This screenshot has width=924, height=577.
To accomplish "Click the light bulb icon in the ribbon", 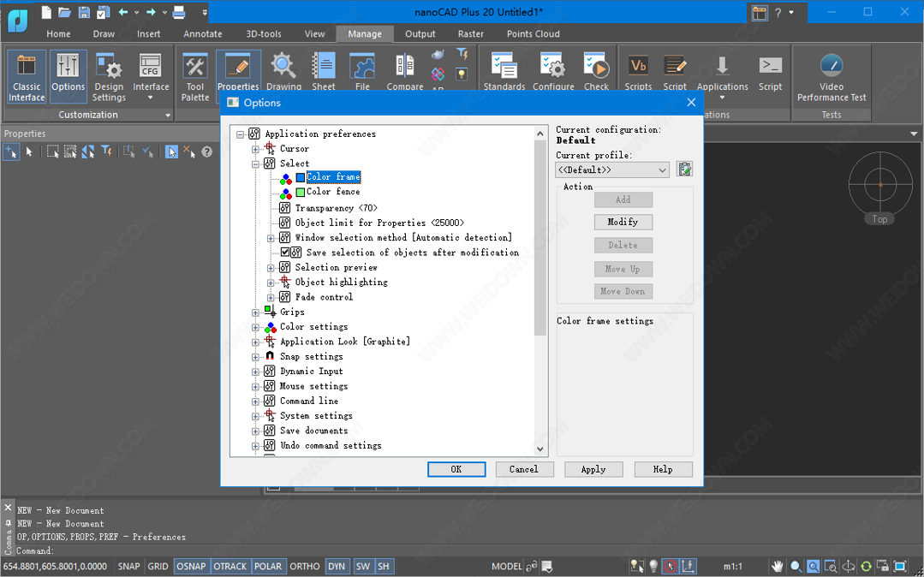I will coord(462,74).
